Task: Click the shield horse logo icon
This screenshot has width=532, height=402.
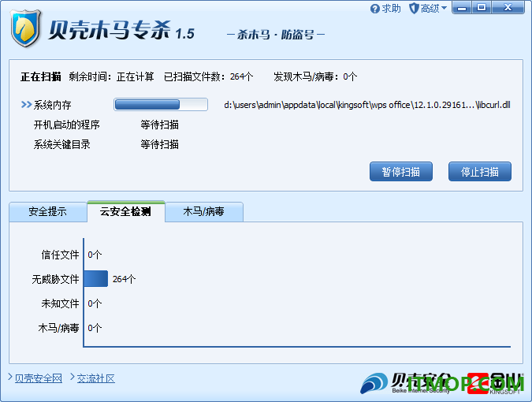Action: pyautogui.click(x=26, y=29)
